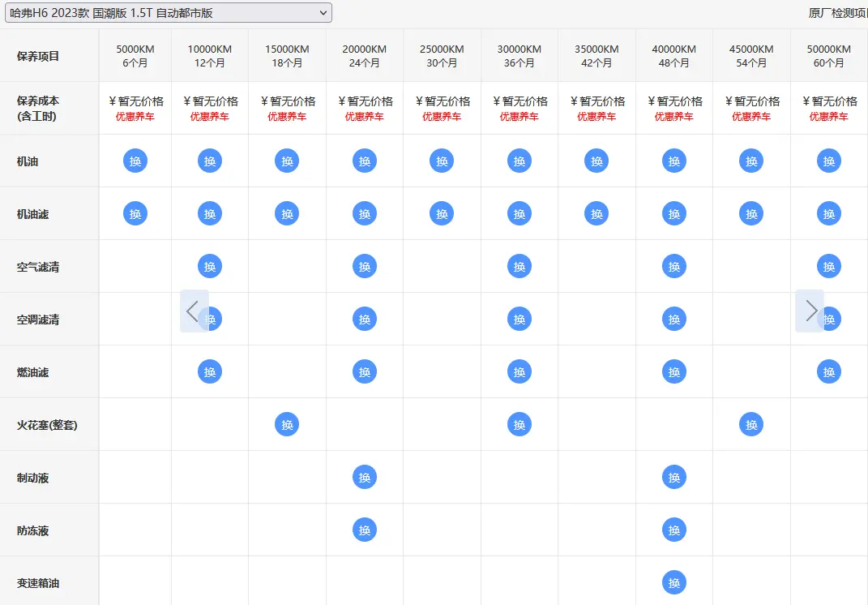Click 换 icon for 防冻液 at 40000KM

[674, 530]
